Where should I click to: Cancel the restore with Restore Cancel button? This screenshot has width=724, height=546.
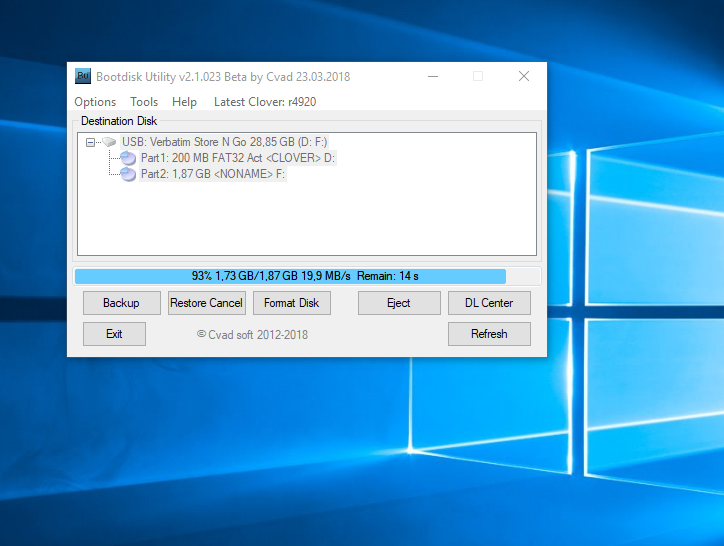(x=206, y=303)
